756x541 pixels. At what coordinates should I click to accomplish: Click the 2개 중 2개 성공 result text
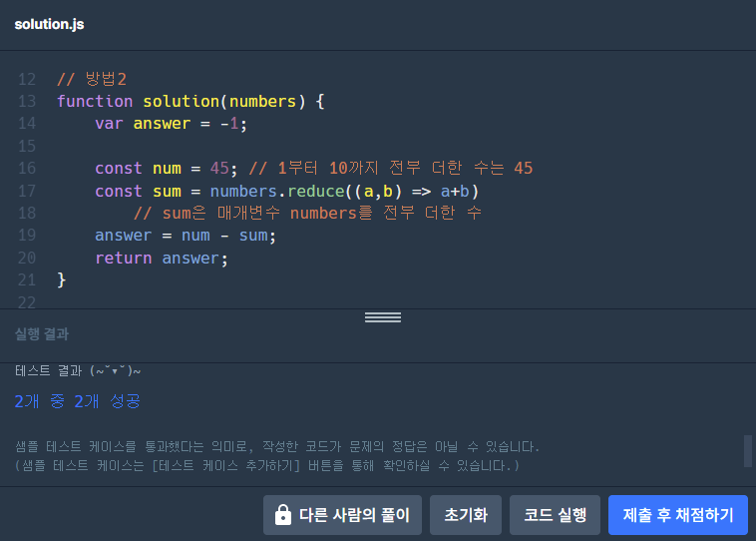[77, 401]
